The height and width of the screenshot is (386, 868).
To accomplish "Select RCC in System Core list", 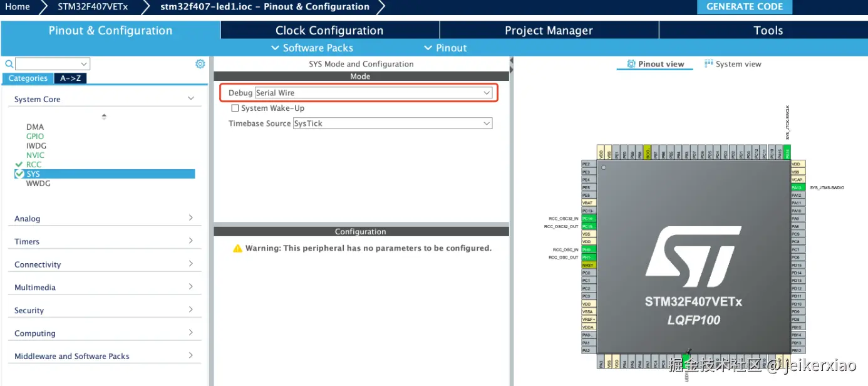I will click(x=34, y=165).
